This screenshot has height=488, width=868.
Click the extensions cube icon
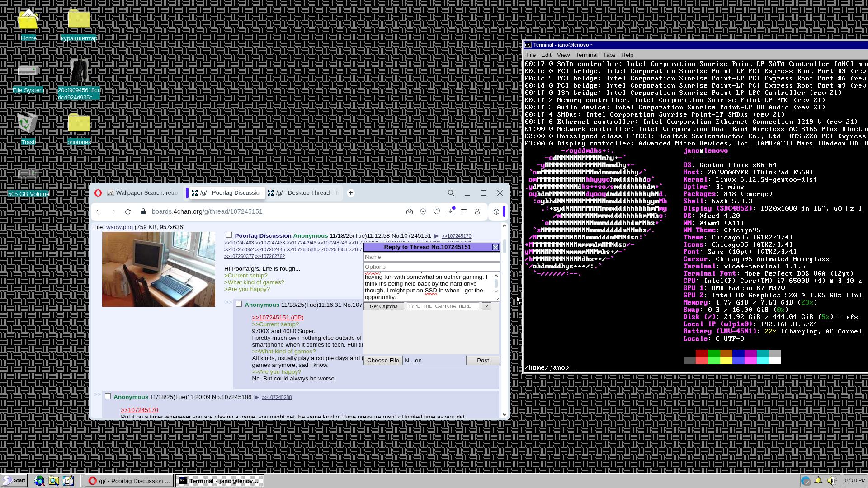[x=496, y=211]
